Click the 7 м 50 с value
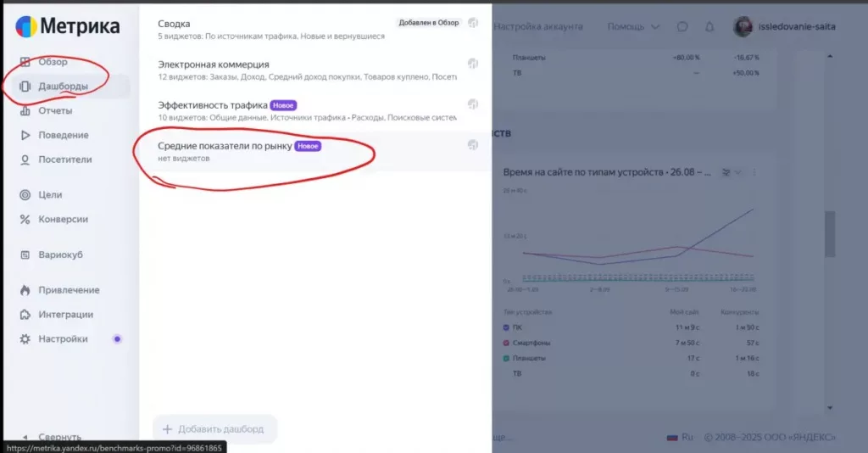The width and height of the screenshot is (868, 453). point(687,343)
